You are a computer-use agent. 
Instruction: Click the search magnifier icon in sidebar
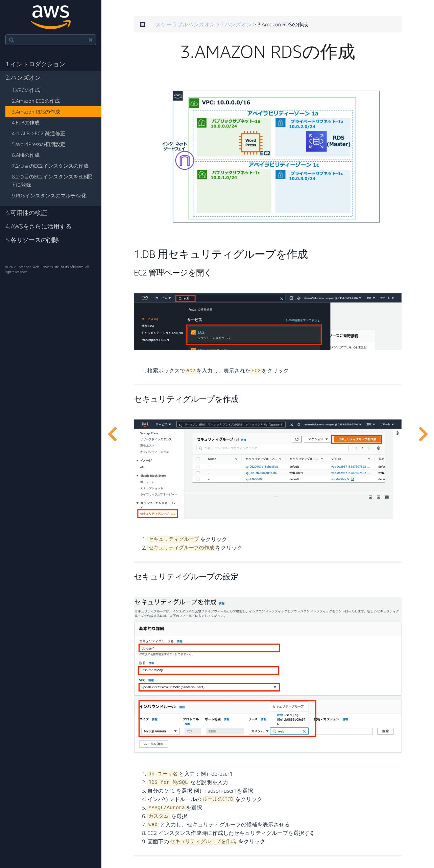[x=11, y=40]
